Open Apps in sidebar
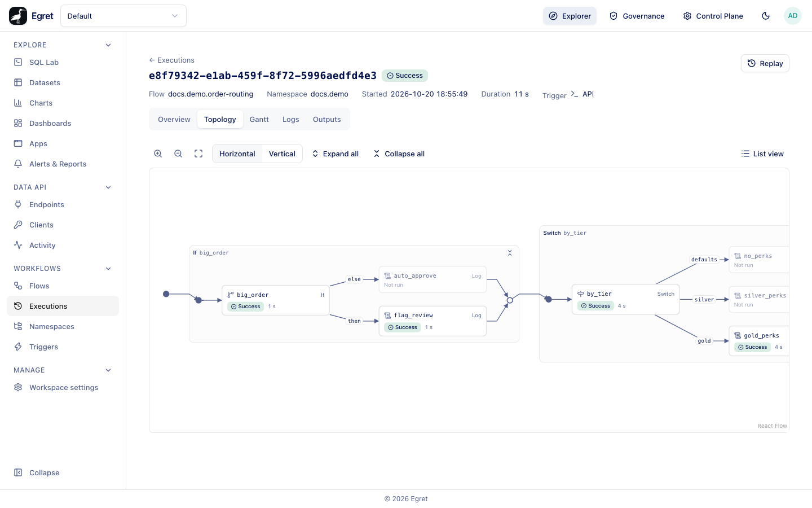Image resolution: width=812 pixels, height=508 pixels. (x=63, y=143)
